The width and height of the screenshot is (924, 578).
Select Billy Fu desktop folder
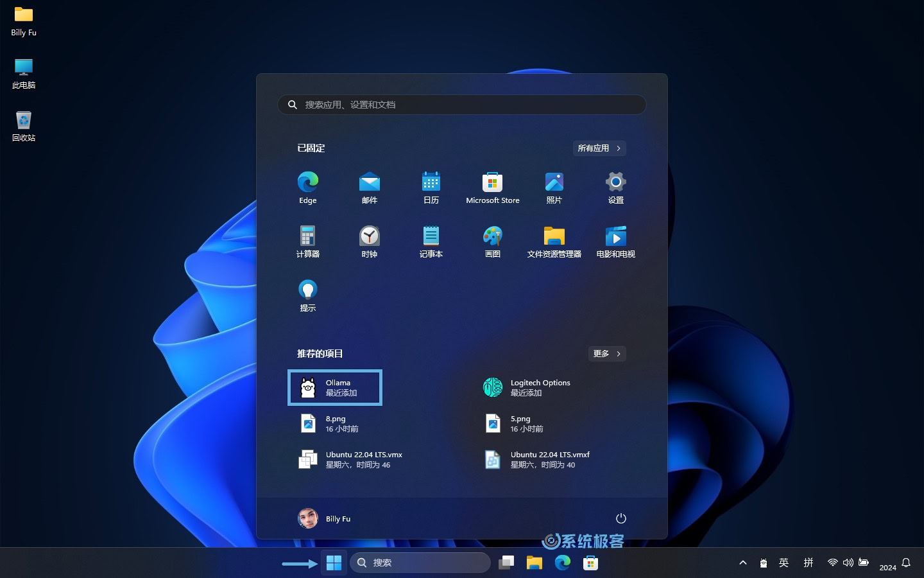[24, 21]
